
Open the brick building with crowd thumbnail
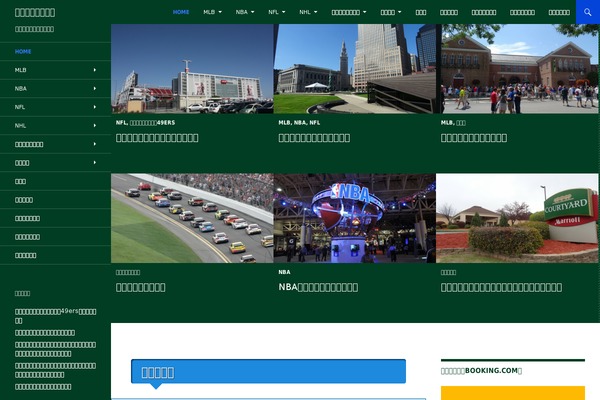[517, 69]
